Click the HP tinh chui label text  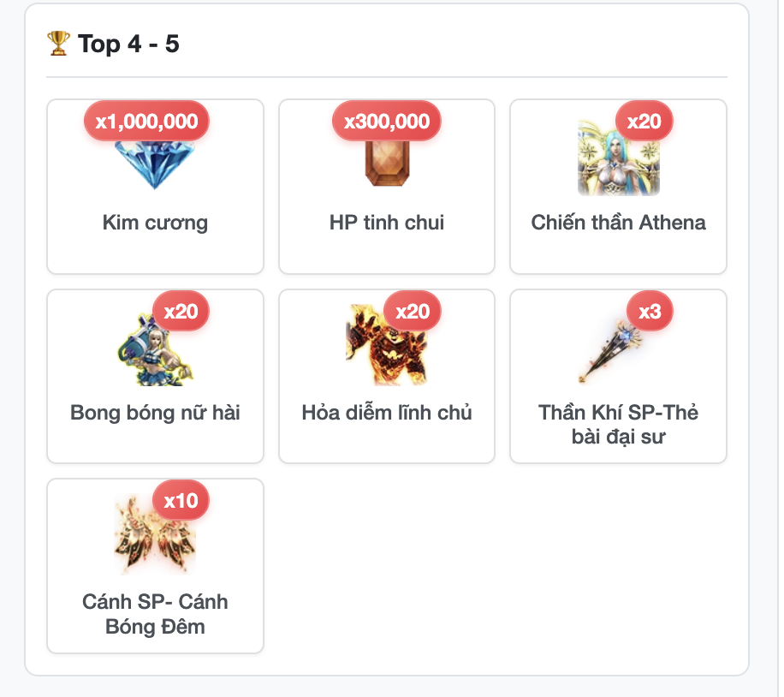[x=387, y=223]
